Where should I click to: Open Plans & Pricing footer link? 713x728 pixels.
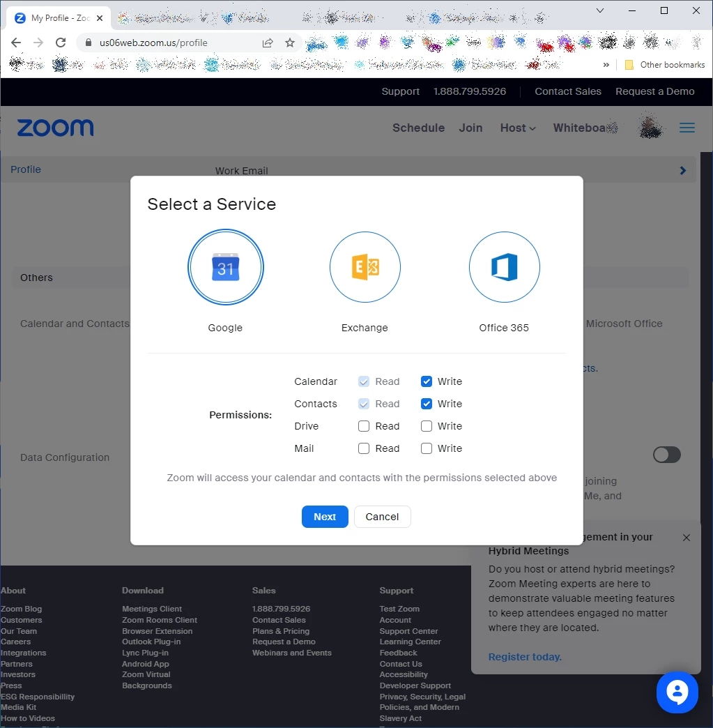point(281,631)
